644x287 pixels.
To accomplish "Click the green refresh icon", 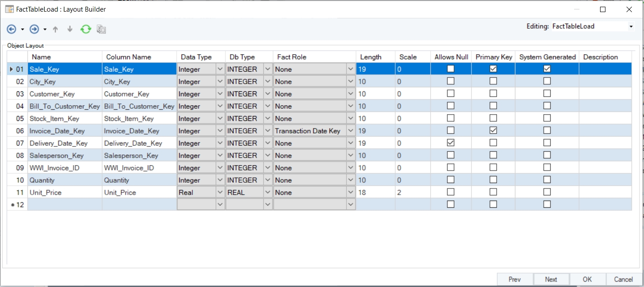I will click(86, 30).
